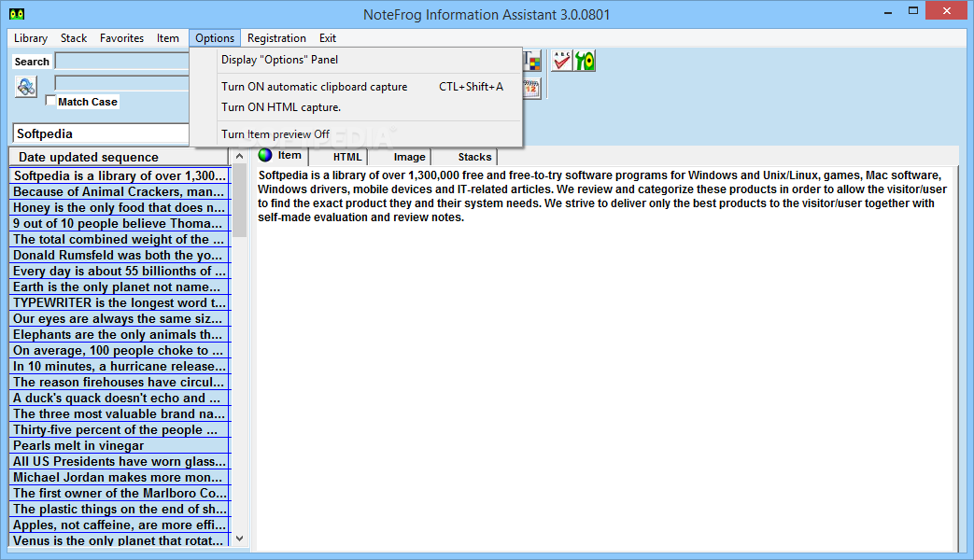Switch to the HTML tab

tap(339, 157)
